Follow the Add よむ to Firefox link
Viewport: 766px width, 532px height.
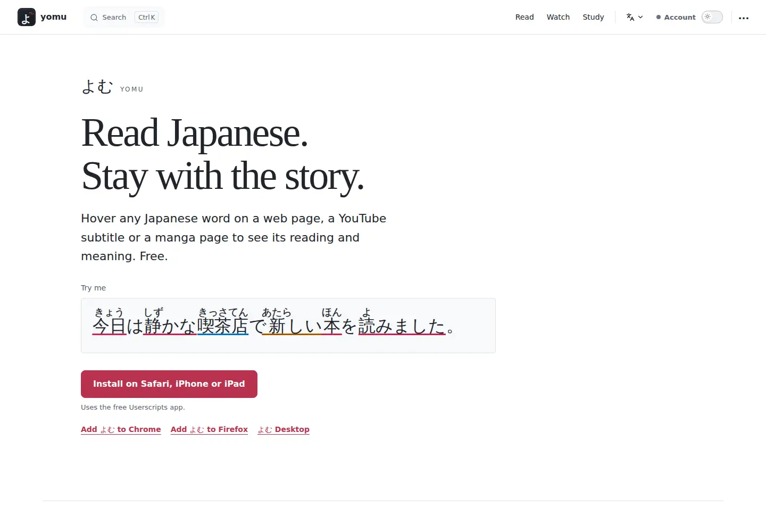pyautogui.click(x=209, y=429)
